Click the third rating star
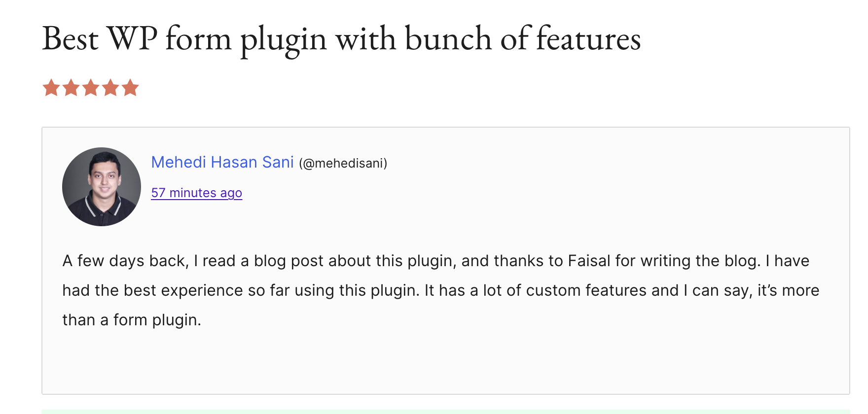Screen dimensions: 868x414 tap(91, 88)
